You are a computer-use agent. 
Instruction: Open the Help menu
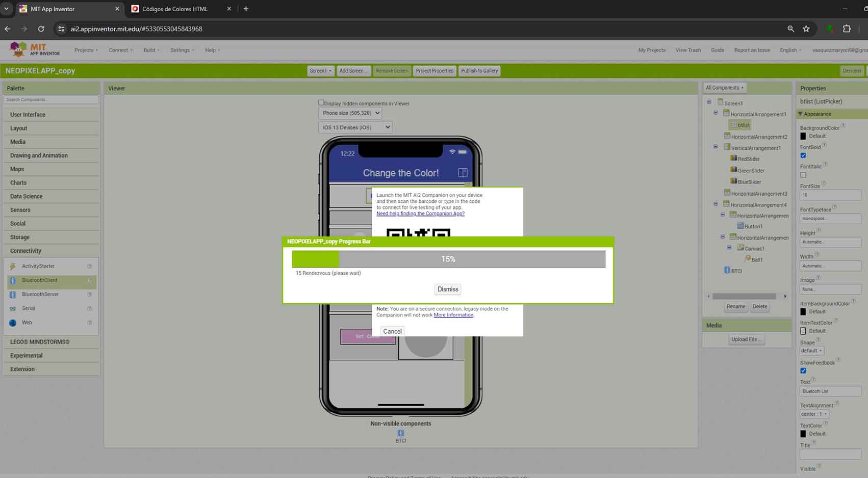(213, 50)
